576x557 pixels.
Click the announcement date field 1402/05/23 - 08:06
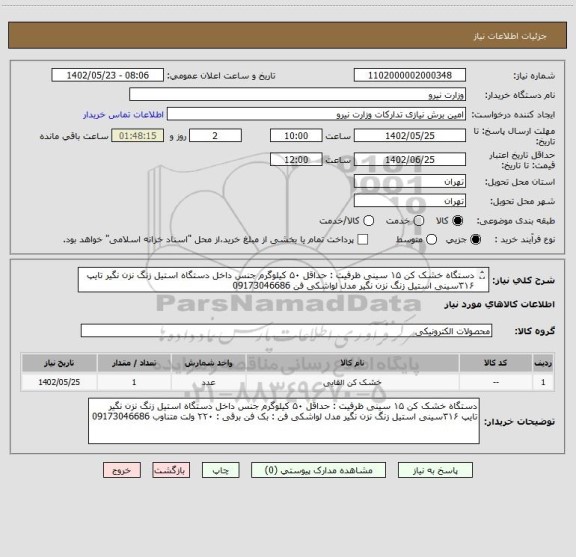tap(108, 75)
